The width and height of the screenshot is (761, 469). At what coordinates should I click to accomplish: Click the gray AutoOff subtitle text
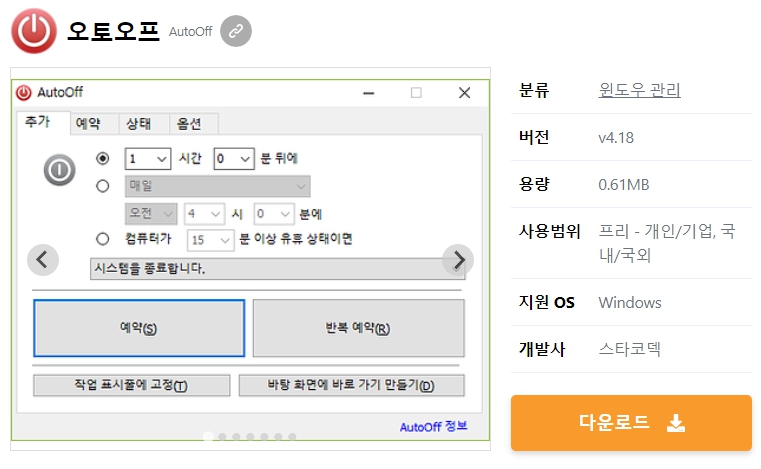190,32
